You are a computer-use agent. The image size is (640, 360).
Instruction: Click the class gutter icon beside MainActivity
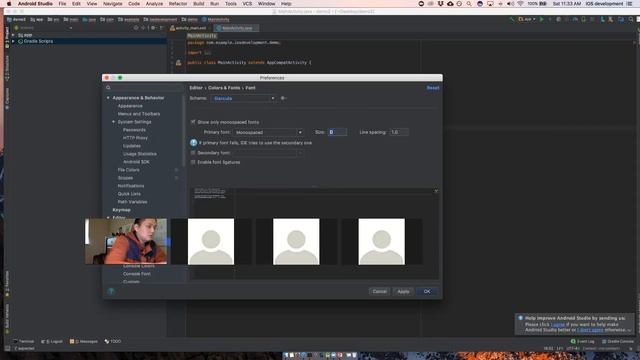178,62
